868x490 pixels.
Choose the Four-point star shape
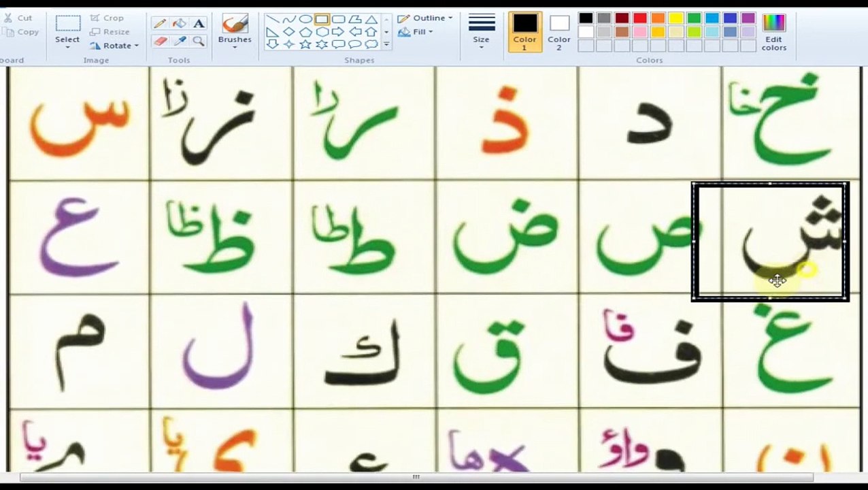tap(288, 44)
